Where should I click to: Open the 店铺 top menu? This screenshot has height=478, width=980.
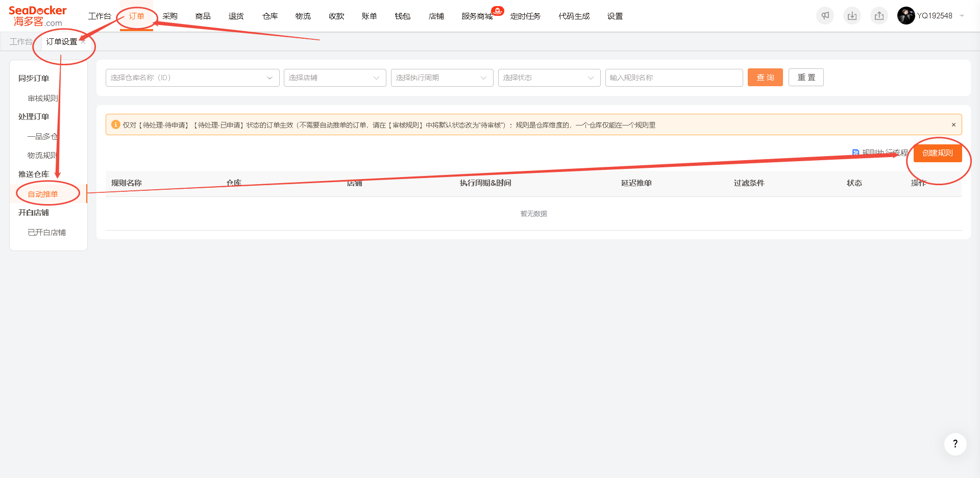pos(436,16)
